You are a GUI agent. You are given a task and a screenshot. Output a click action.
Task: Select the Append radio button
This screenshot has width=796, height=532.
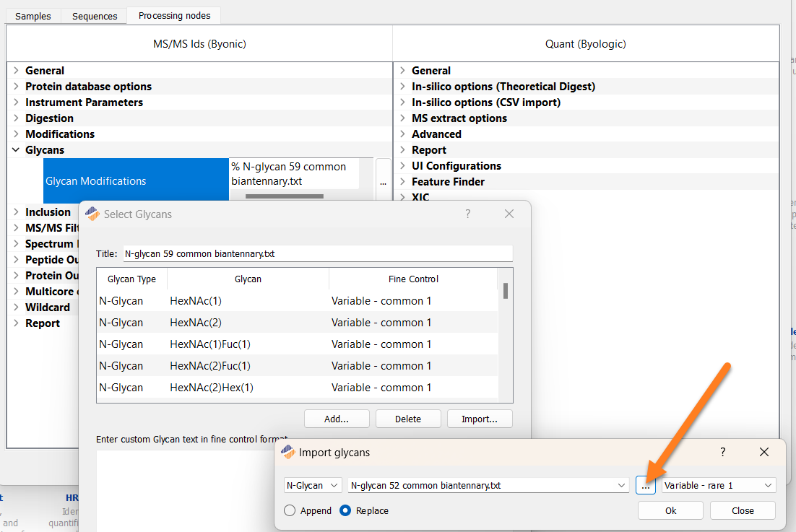click(x=290, y=510)
